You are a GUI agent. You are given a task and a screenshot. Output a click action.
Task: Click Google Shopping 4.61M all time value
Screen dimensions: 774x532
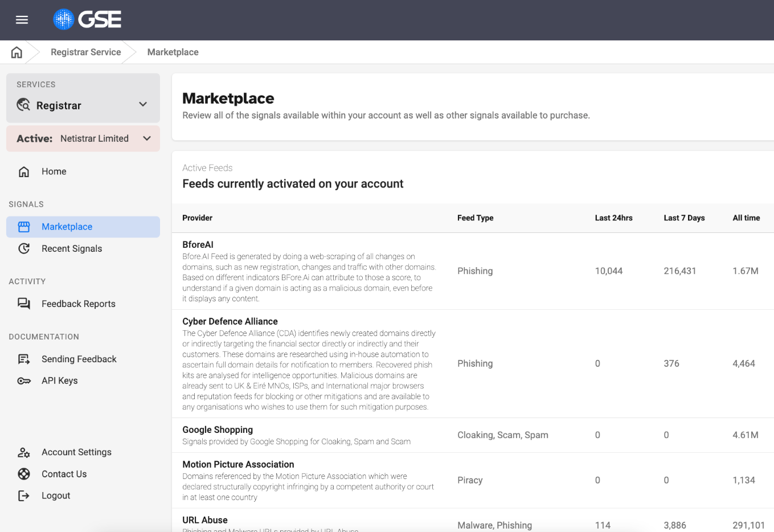[x=746, y=435]
